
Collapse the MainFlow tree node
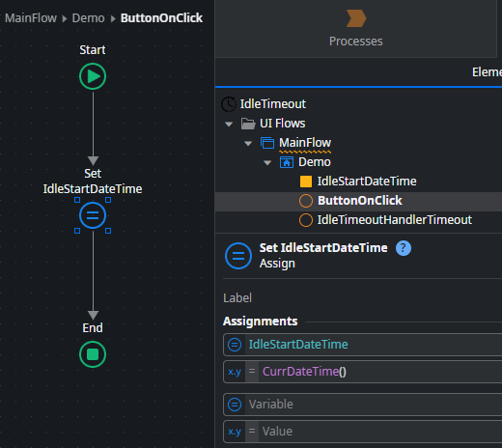pyautogui.click(x=248, y=143)
